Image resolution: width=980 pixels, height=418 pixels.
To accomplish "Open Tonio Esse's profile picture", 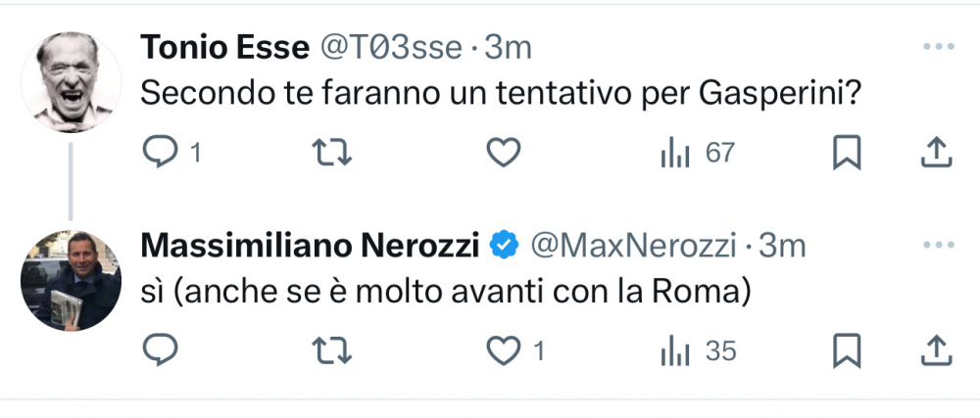I will coord(71,81).
